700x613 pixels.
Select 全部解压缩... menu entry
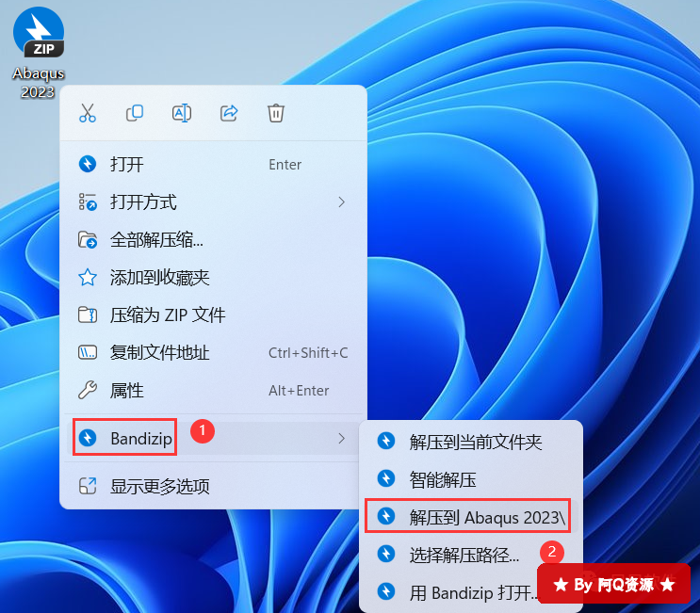[x=156, y=239]
